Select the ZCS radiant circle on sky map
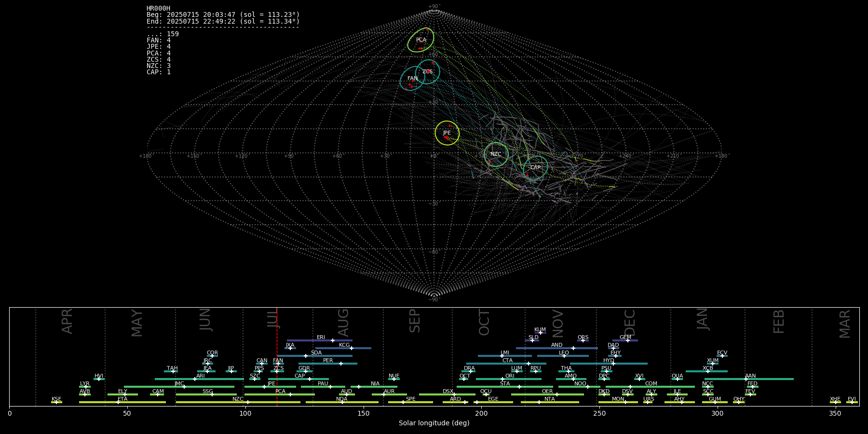 [x=428, y=71]
